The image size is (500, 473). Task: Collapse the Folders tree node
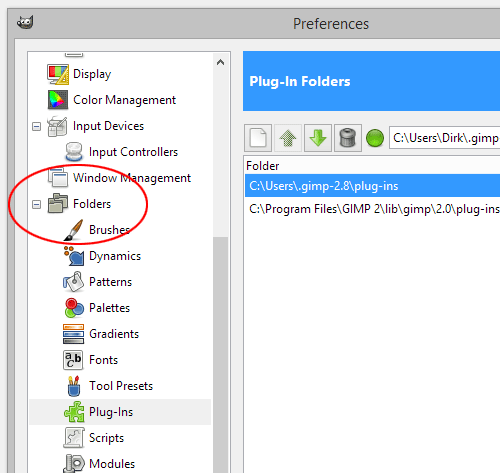[x=36, y=204]
